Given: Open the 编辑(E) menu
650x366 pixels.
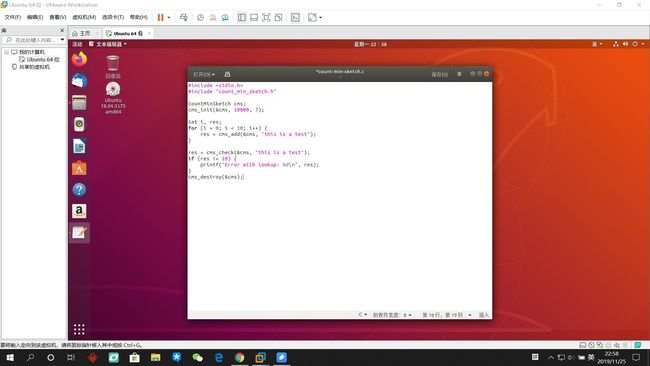Looking at the screenshot, I should click(x=35, y=17).
